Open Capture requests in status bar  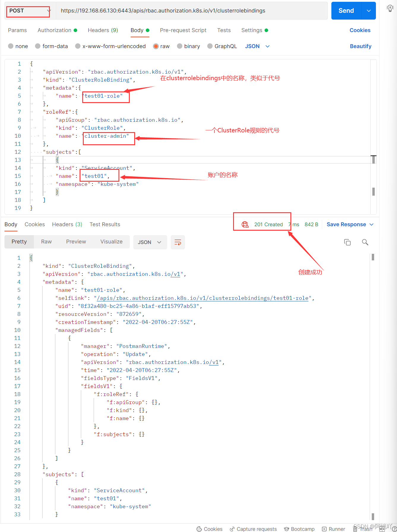253,529
